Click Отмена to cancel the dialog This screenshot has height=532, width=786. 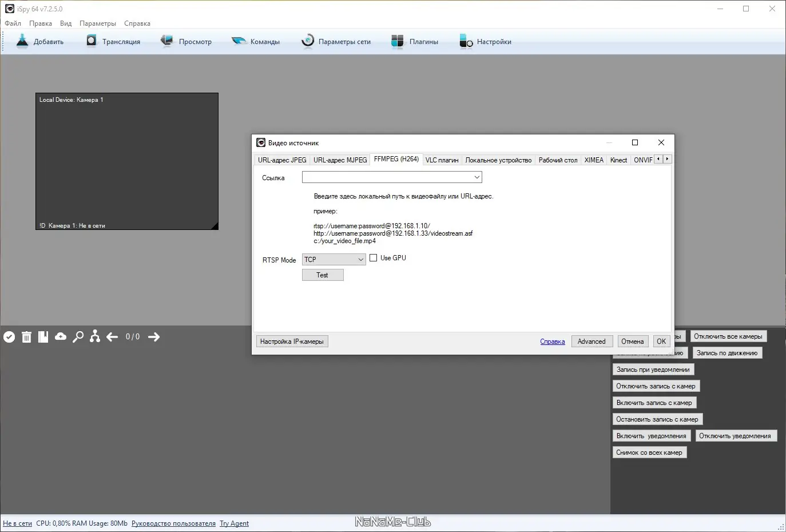click(x=633, y=342)
